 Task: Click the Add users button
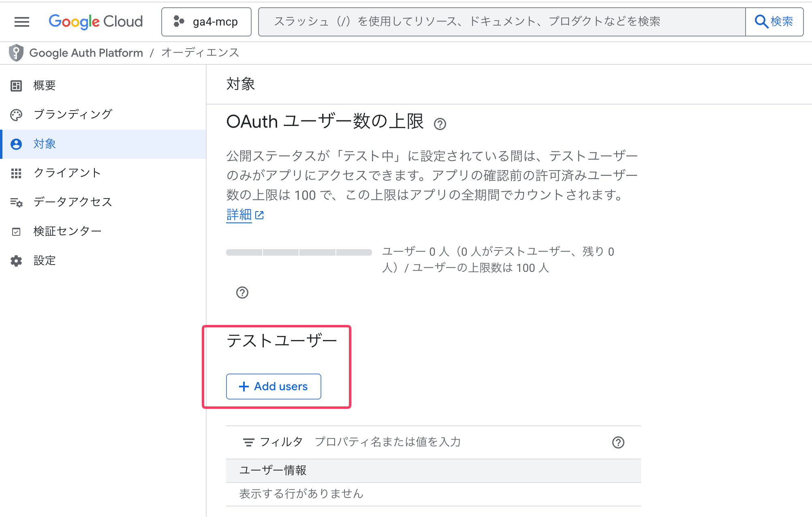tap(273, 387)
